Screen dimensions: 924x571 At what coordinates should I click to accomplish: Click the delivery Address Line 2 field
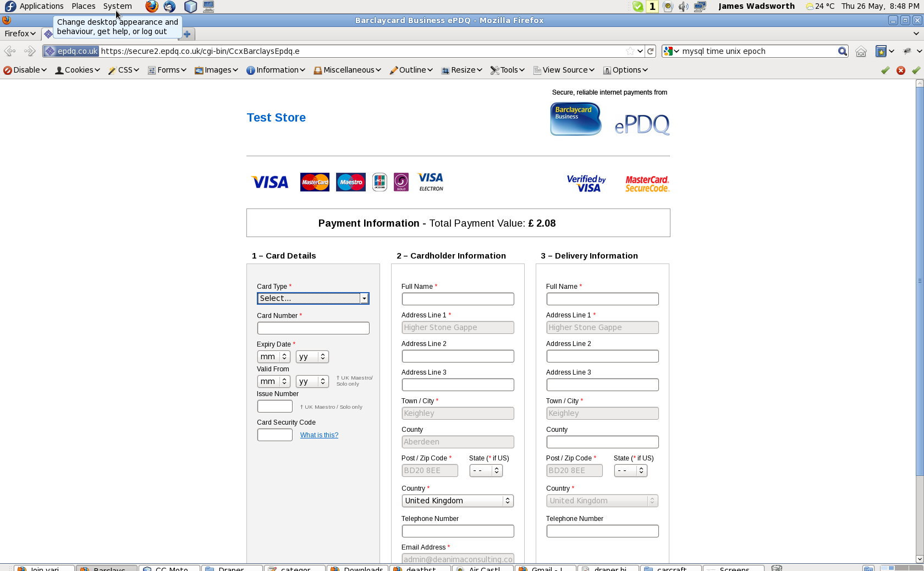(x=602, y=356)
